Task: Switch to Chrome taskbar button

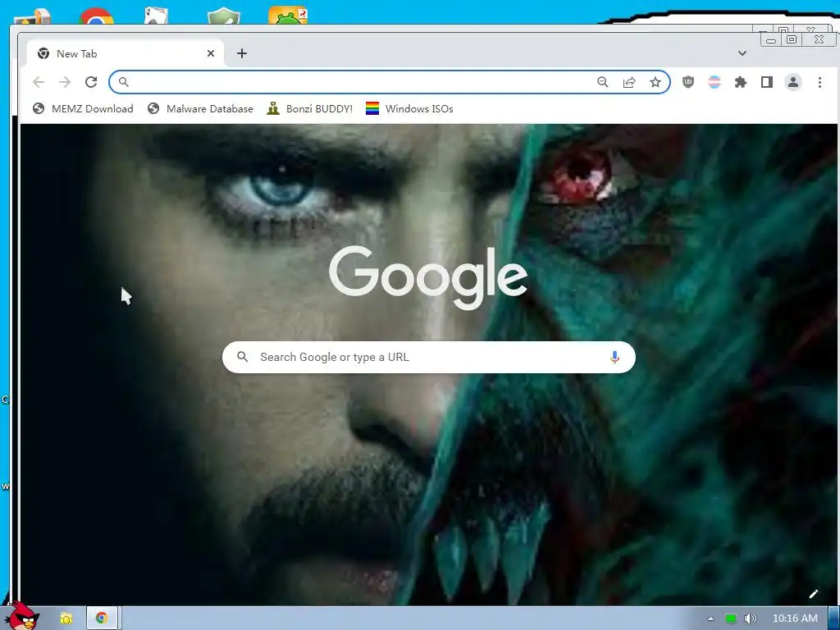Action: (x=102, y=619)
